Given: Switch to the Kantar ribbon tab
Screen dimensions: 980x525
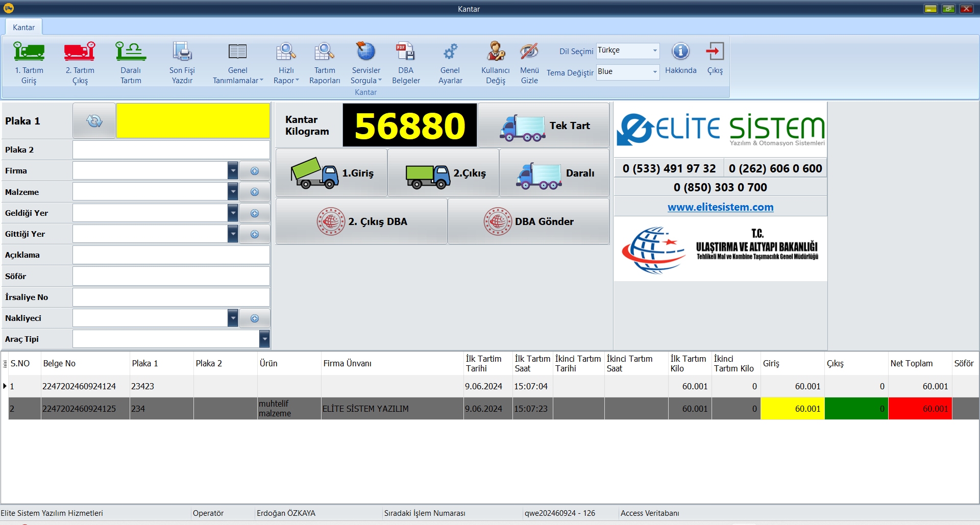Looking at the screenshot, I should pos(24,28).
